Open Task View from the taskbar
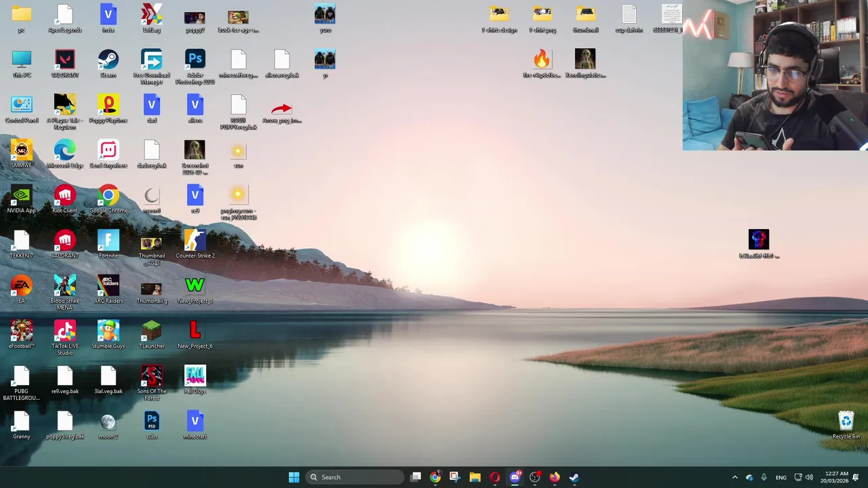Screen dimensions: 868x488 click(x=416, y=477)
